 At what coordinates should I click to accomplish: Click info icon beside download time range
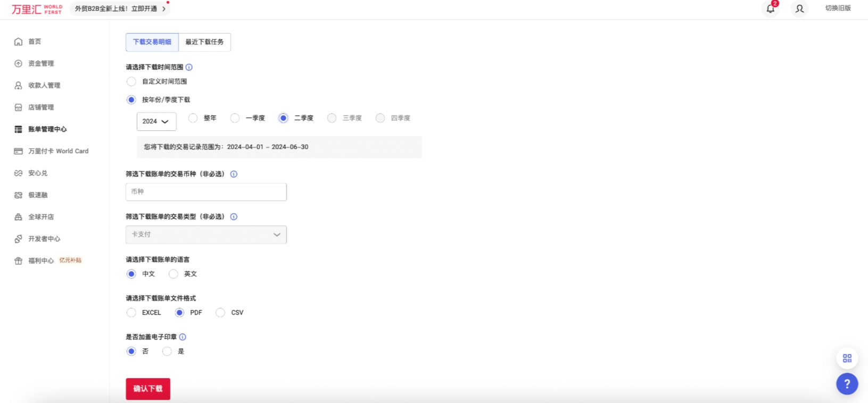click(x=189, y=68)
